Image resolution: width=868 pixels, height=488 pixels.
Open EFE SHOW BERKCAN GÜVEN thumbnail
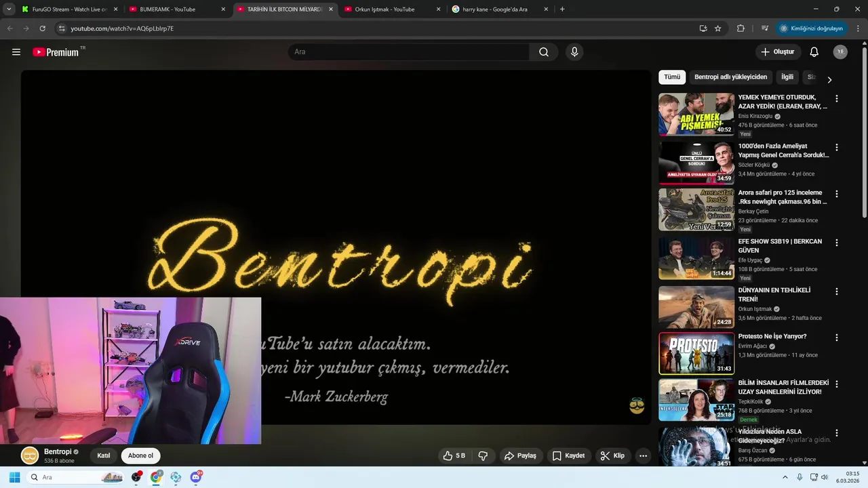pos(696,258)
